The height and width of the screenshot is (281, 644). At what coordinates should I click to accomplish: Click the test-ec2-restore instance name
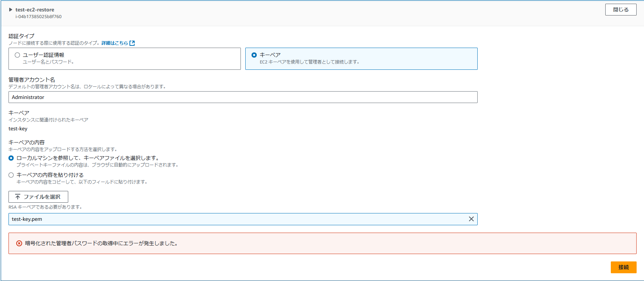click(x=35, y=10)
